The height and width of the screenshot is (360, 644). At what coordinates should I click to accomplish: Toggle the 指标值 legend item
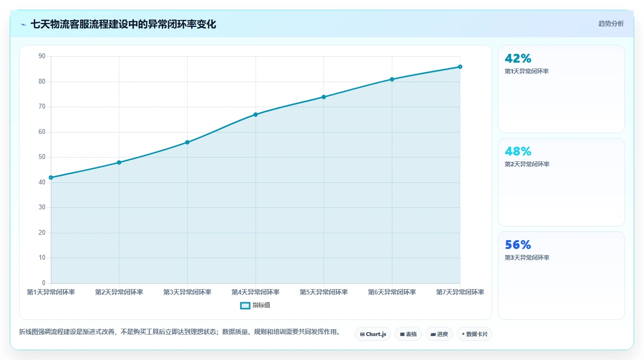click(x=255, y=305)
